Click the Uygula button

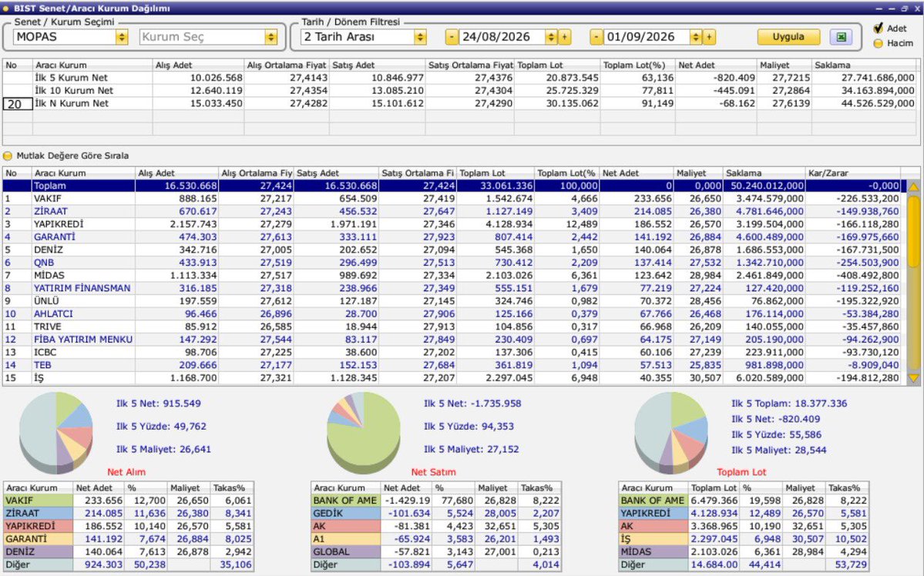point(788,37)
